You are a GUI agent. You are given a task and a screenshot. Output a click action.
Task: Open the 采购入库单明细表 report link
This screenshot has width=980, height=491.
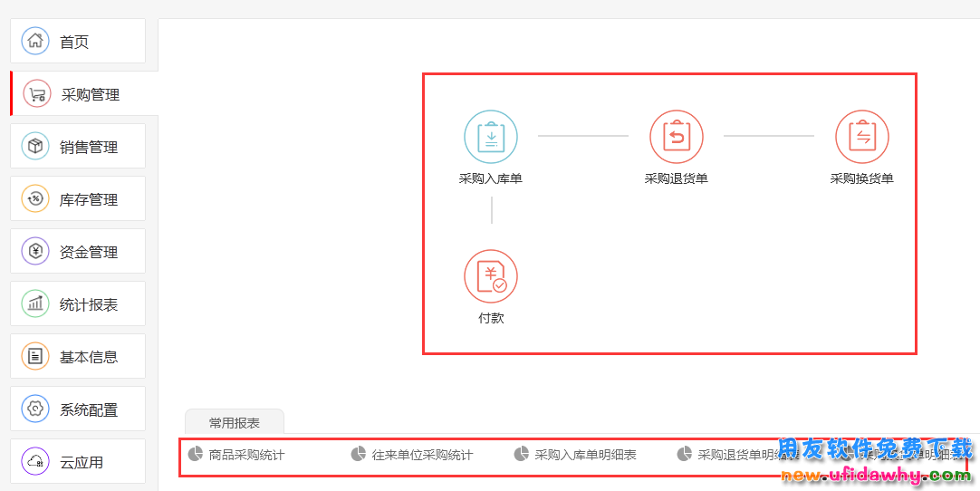click(584, 455)
